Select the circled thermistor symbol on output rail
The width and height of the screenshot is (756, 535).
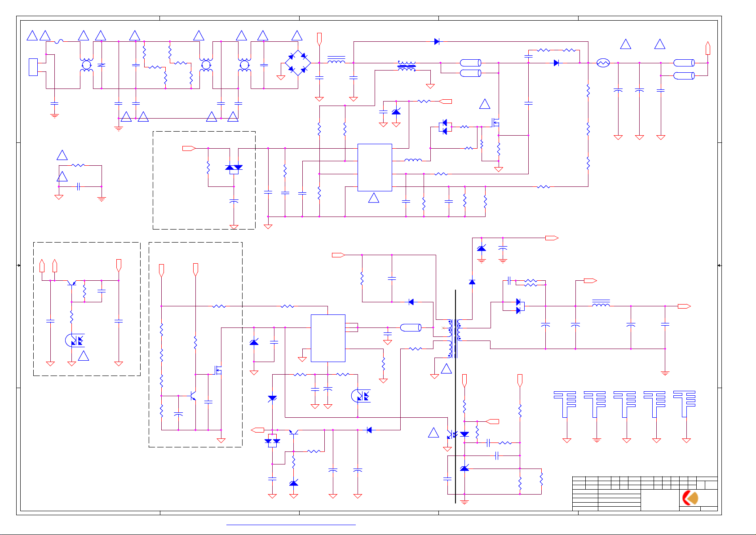click(x=603, y=63)
